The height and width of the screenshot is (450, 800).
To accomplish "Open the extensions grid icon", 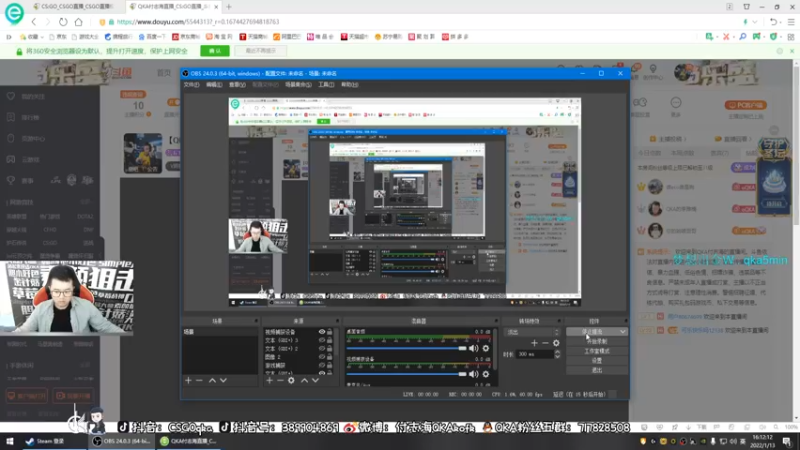I will click(x=791, y=37).
